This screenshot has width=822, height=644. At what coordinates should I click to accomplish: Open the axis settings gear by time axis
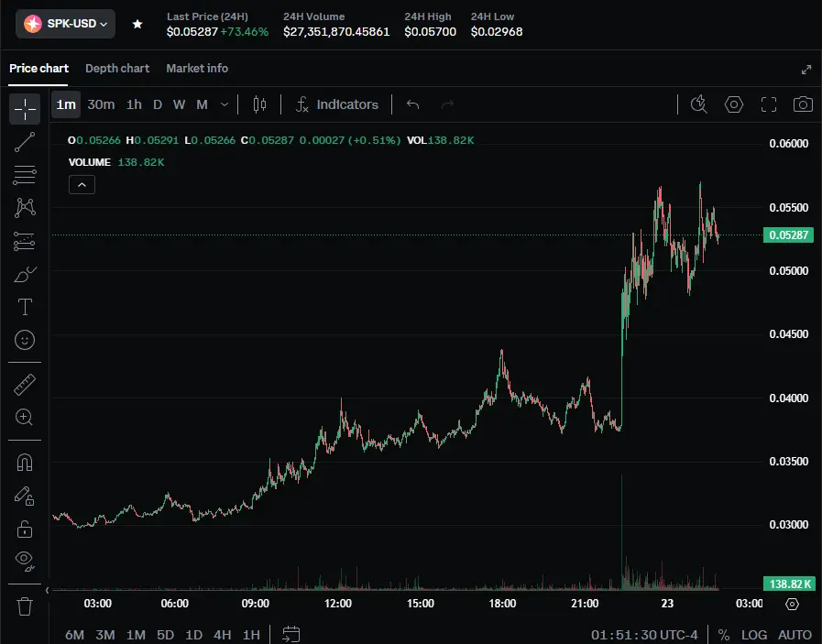coord(792,605)
